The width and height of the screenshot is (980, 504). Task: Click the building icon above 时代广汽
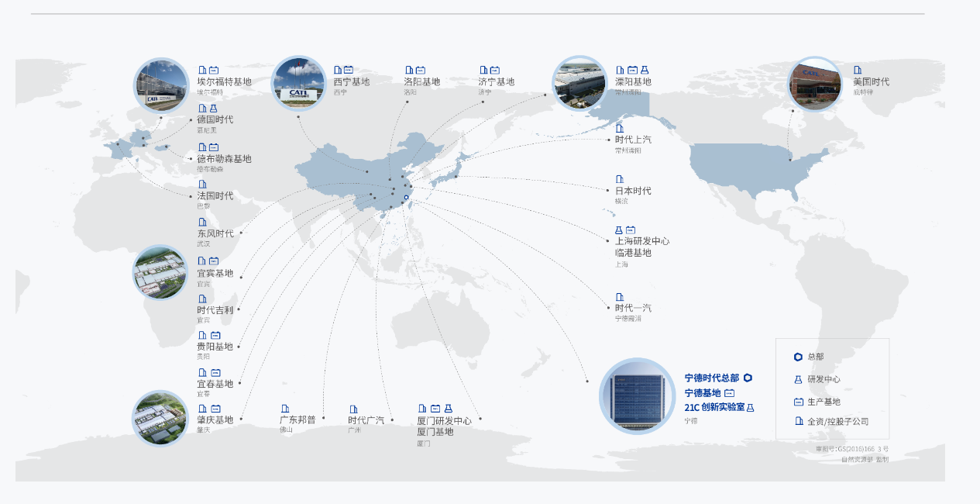[353, 409]
